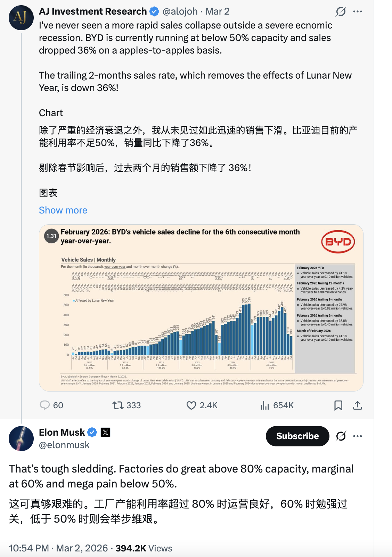The width and height of the screenshot is (392, 557).
Task: Click AJ Investment Research's profile avatar
Action: (21, 17)
